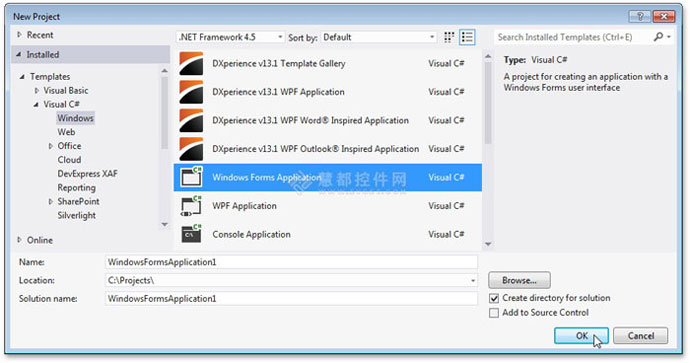Image resolution: width=690 pixels, height=363 pixels.
Task: Select the Cloud tree item
Action: click(x=69, y=160)
